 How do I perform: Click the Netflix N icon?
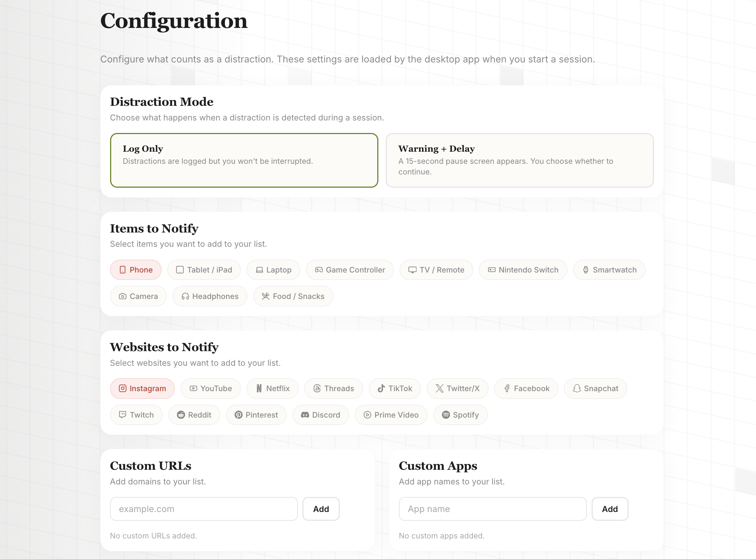259,389
